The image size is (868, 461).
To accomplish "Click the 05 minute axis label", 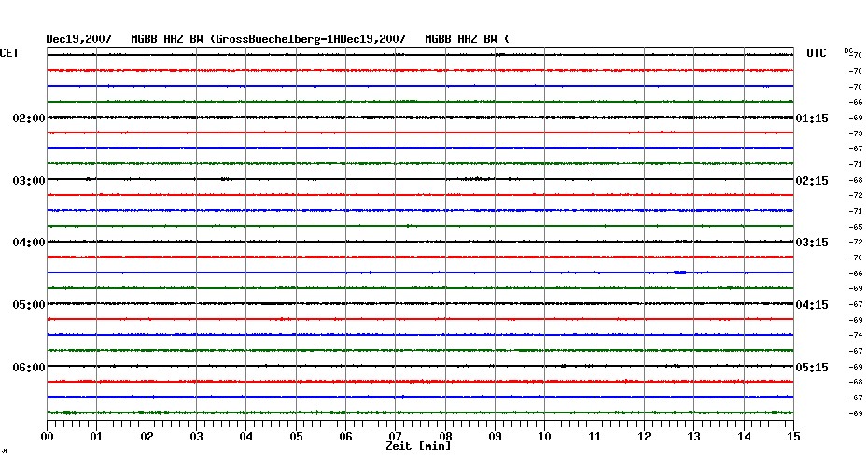I will 296,437.
